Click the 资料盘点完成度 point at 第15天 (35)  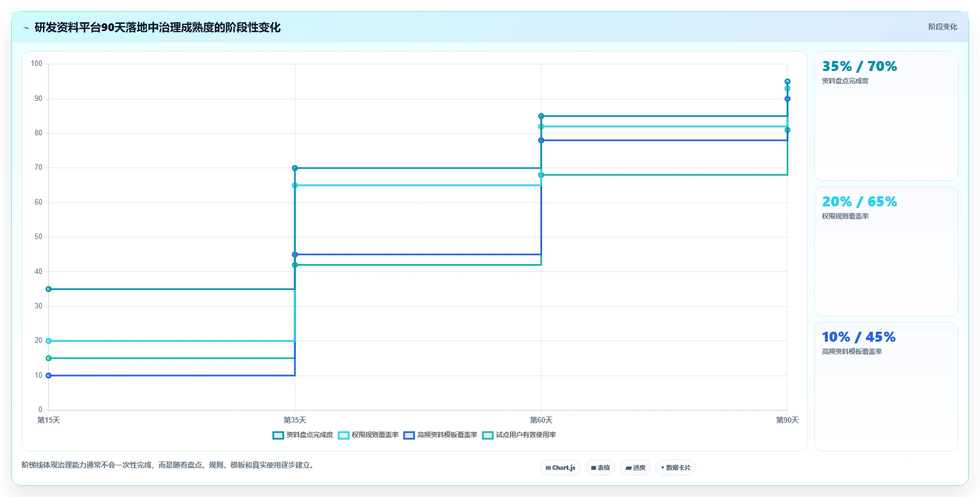tap(49, 289)
